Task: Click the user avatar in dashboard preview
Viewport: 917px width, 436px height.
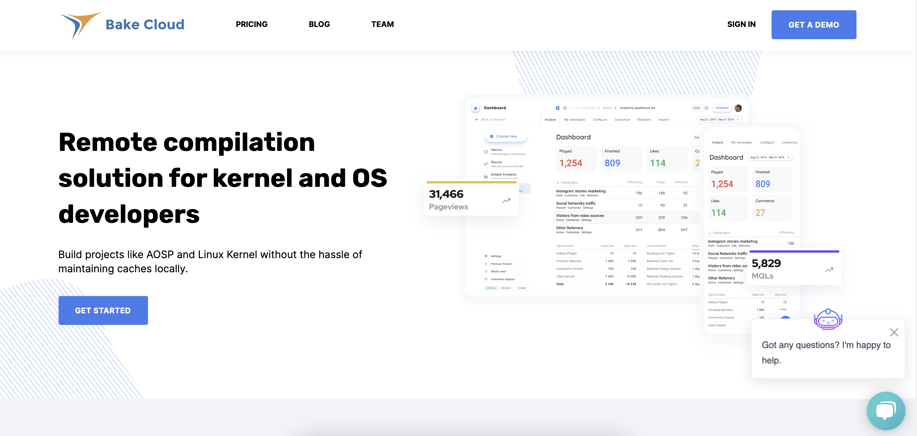Action: tap(738, 108)
